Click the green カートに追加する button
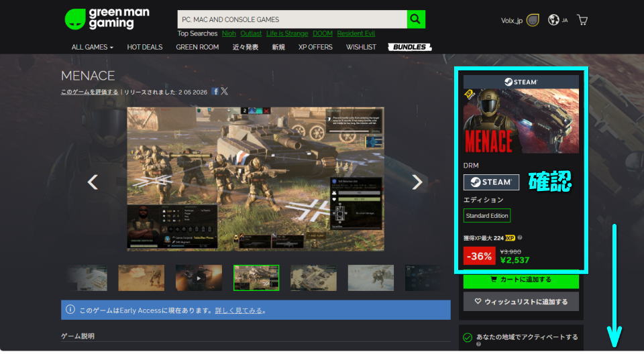This screenshot has height=362, width=644. click(x=521, y=280)
